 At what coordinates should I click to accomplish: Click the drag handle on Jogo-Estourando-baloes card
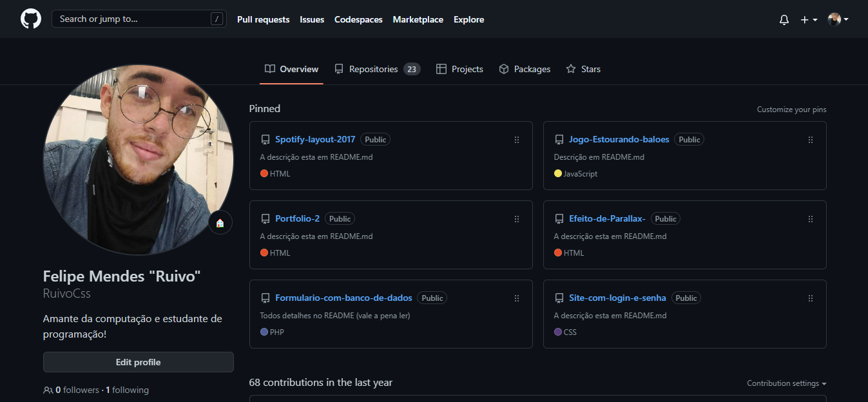(x=811, y=140)
